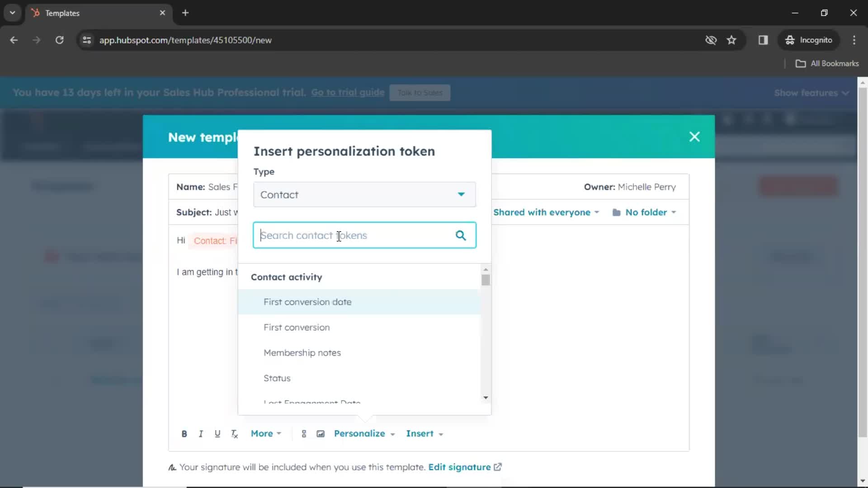
Task: Click the Link insert icon
Action: click(x=303, y=433)
